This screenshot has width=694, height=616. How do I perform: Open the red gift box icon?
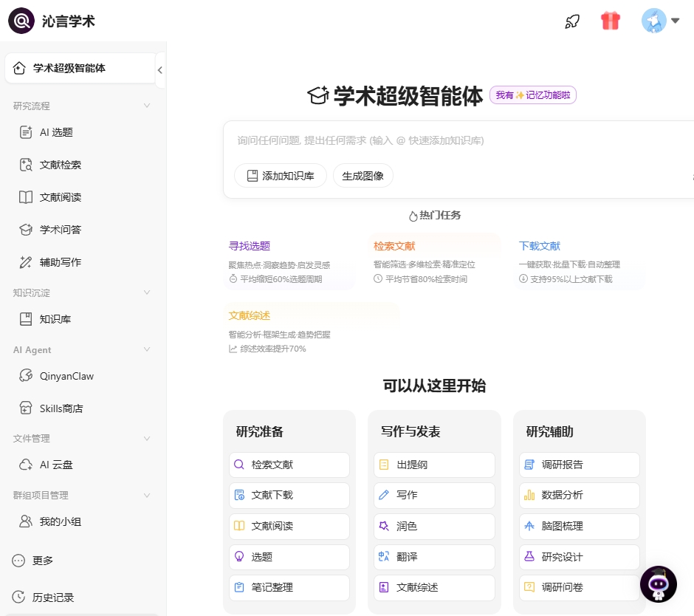pos(611,21)
